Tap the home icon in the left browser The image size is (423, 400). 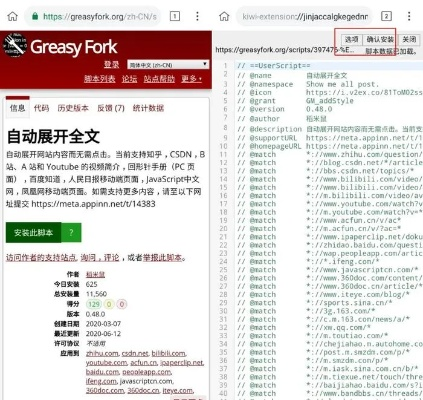click(x=13, y=16)
